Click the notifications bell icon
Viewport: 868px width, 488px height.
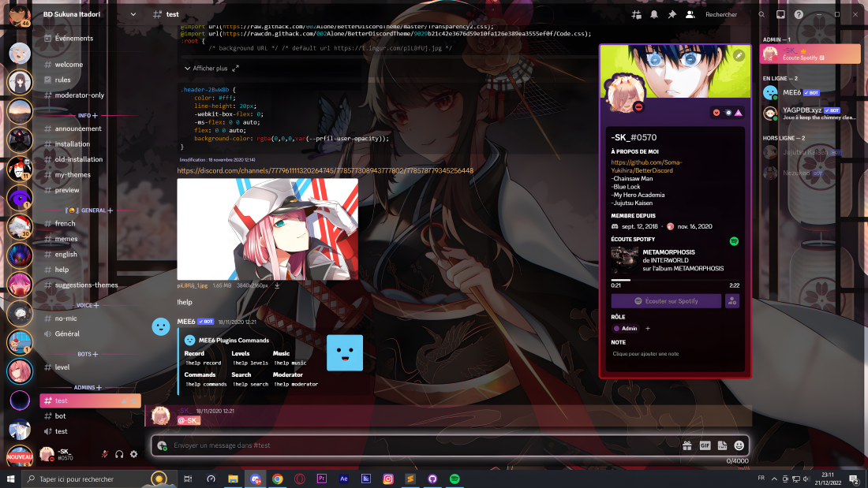coord(656,14)
